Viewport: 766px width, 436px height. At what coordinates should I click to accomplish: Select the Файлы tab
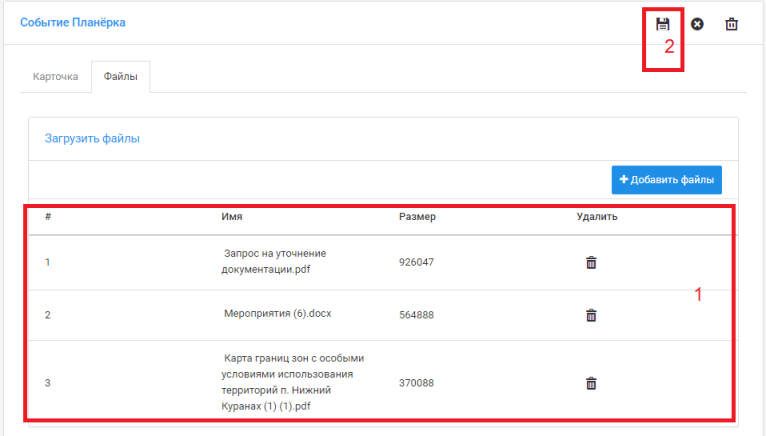tap(120, 76)
